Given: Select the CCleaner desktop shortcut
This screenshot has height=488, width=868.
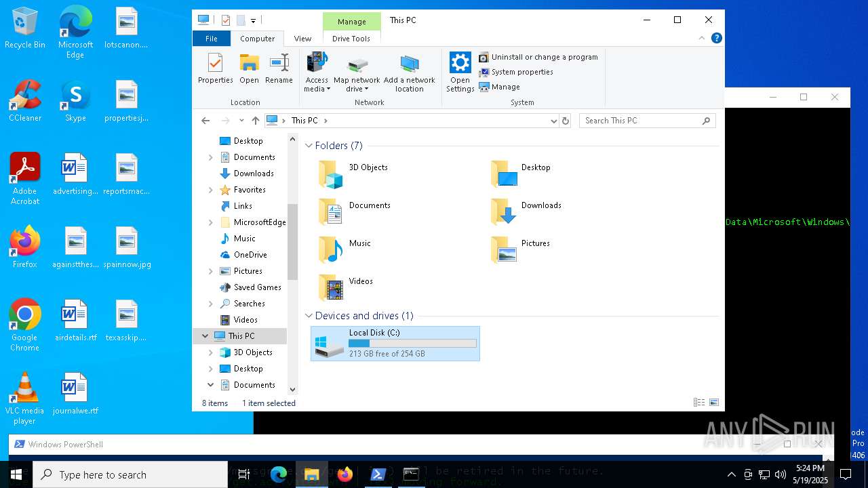Looking at the screenshot, I should (x=25, y=101).
